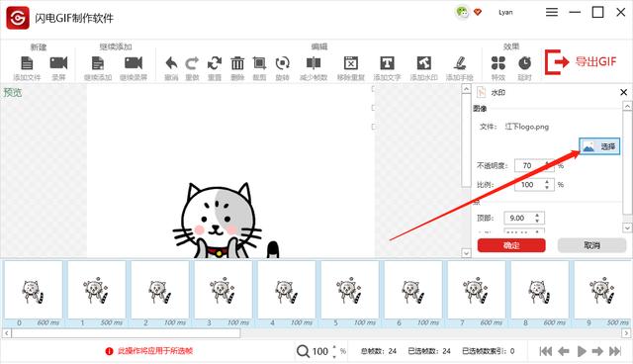Select frame 1 thumbnail (500 ms)
633x364 pixels.
coord(97,290)
